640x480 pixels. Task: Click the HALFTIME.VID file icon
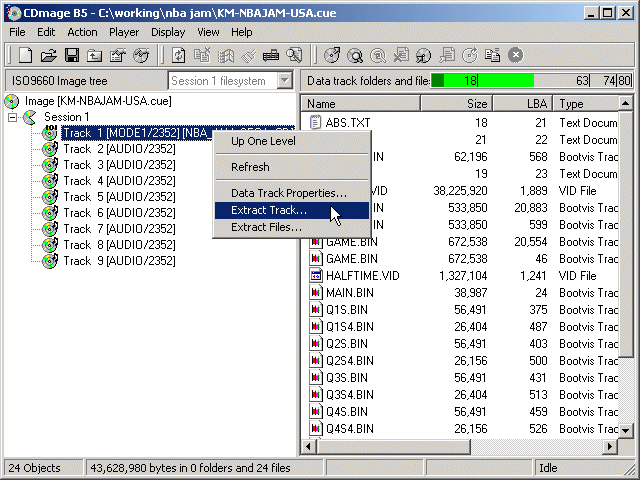pyautogui.click(x=315, y=276)
